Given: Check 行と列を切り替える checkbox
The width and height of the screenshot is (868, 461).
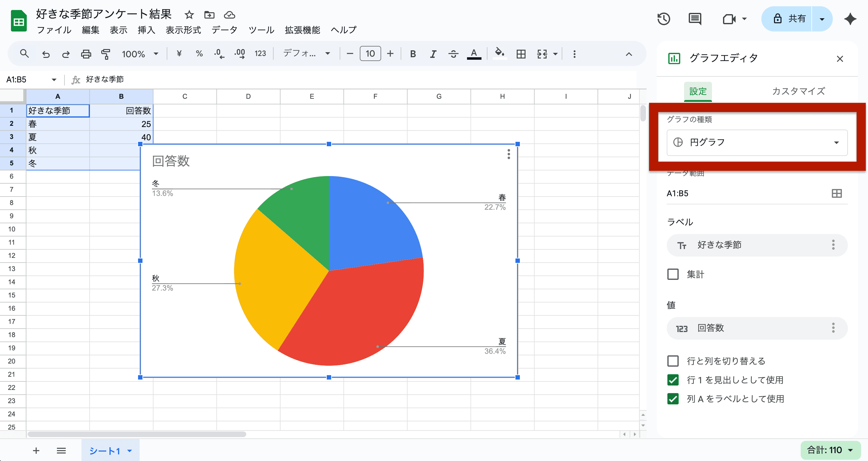Looking at the screenshot, I should (x=673, y=361).
